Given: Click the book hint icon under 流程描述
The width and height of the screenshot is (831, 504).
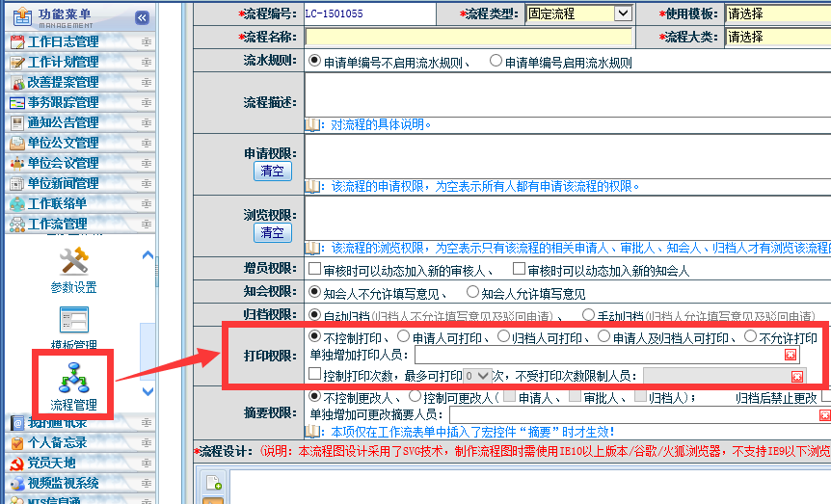Looking at the screenshot, I should pyautogui.click(x=312, y=124).
